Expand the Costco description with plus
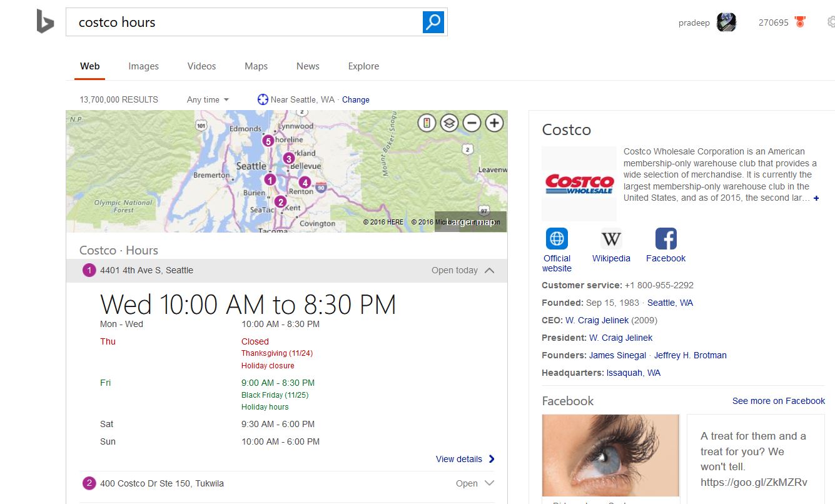Screen dimensions: 835x504 816,198
